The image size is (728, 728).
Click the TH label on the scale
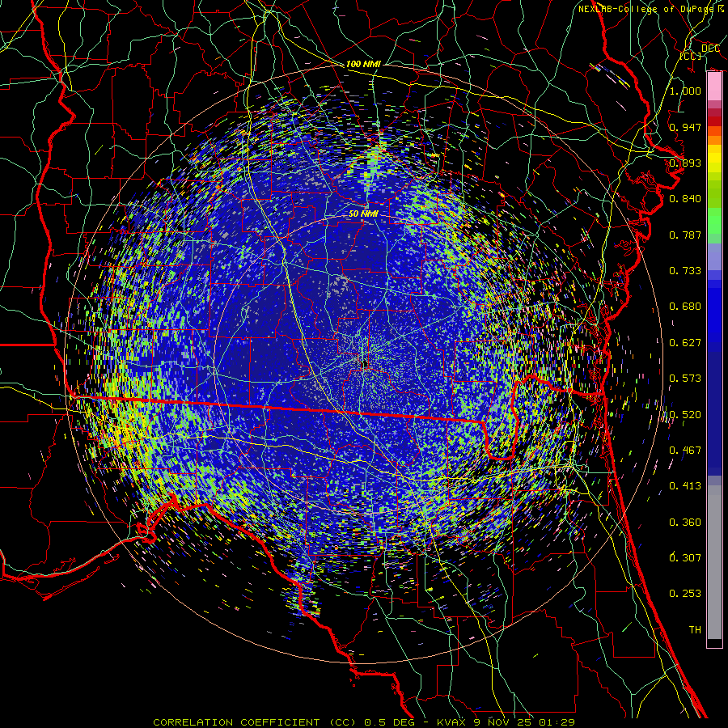[695, 630]
